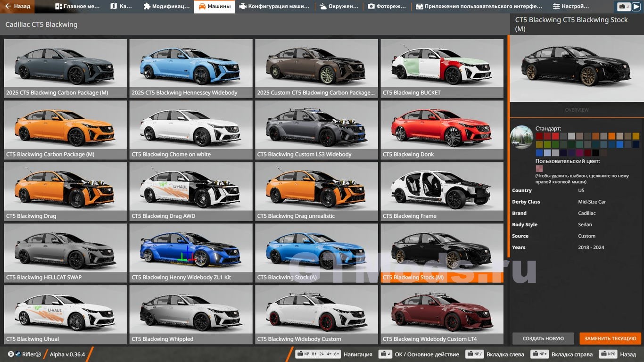
Task: Choose the CT5 Blackwing BUCKET configuration
Action: pos(442,68)
